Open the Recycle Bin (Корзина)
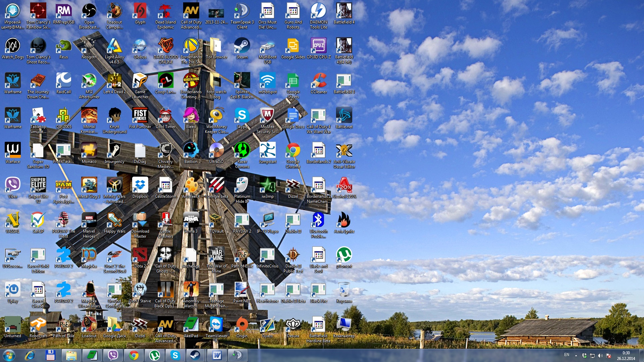This screenshot has height=362, width=644. (x=344, y=293)
